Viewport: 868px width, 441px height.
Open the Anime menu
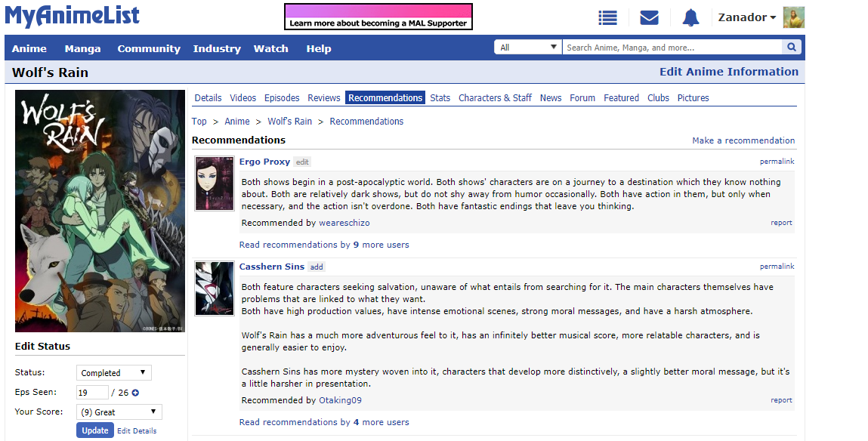29,48
